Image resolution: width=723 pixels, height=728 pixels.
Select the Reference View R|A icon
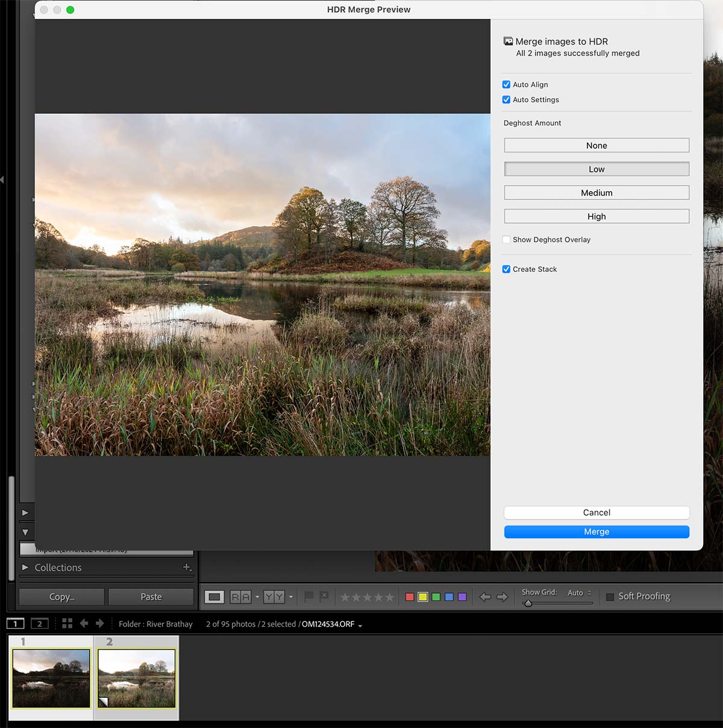click(x=240, y=597)
